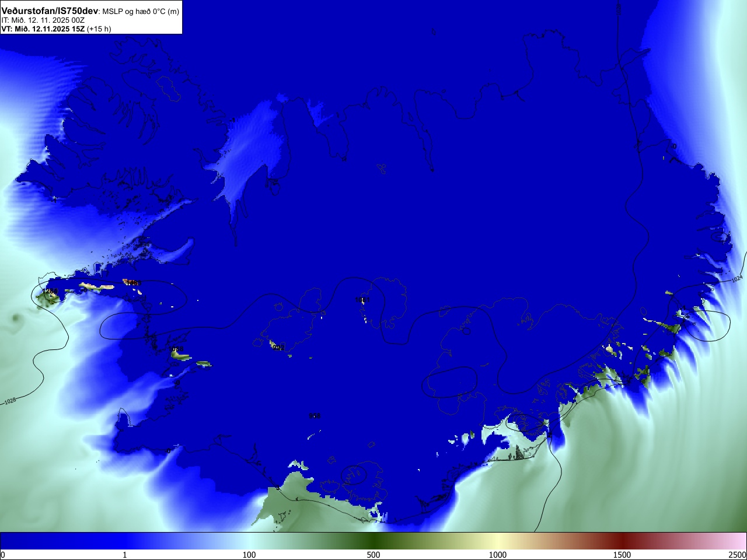This screenshot has height=560, width=747.
Task: Click the 'IT: Mið. 12. 11. 2025 00Z' line
Action: coord(43,20)
